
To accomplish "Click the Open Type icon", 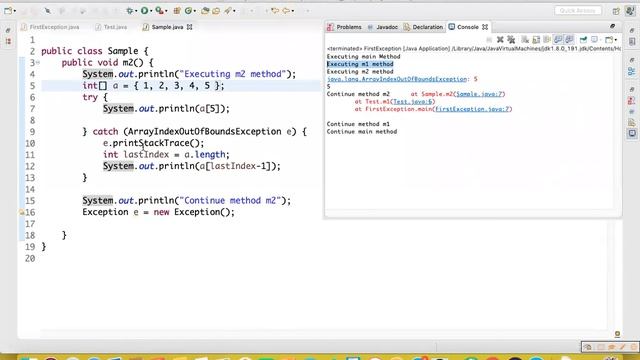I will click(x=205, y=11).
